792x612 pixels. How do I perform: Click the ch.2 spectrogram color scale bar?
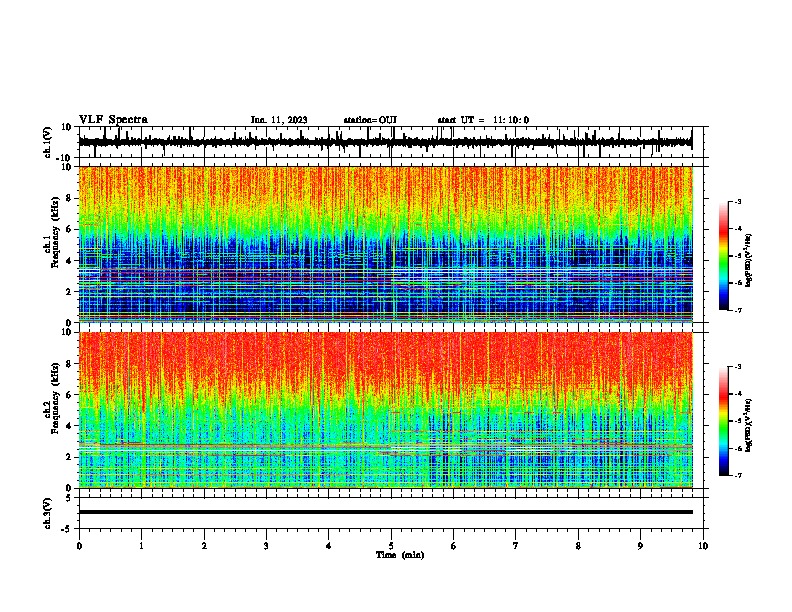pyautogui.click(x=723, y=421)
